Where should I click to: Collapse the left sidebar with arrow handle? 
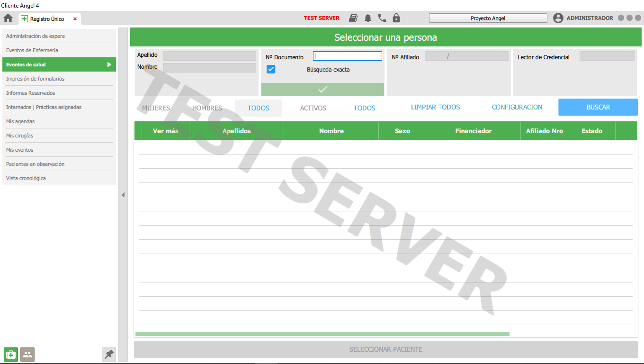click(123, 195)
